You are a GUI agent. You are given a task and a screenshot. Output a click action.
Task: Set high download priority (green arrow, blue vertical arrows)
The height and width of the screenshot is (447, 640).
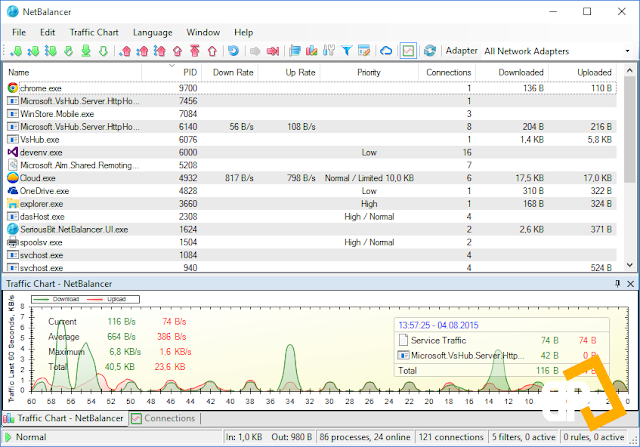click(x=51, y=51)
